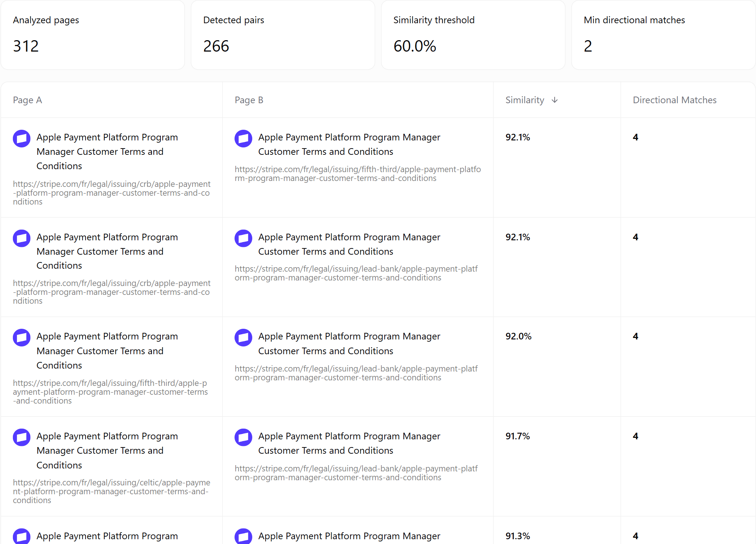The height and width of the screenshot is (544, 756).
Task: Click the Page A column header
Action: point(27,100)
